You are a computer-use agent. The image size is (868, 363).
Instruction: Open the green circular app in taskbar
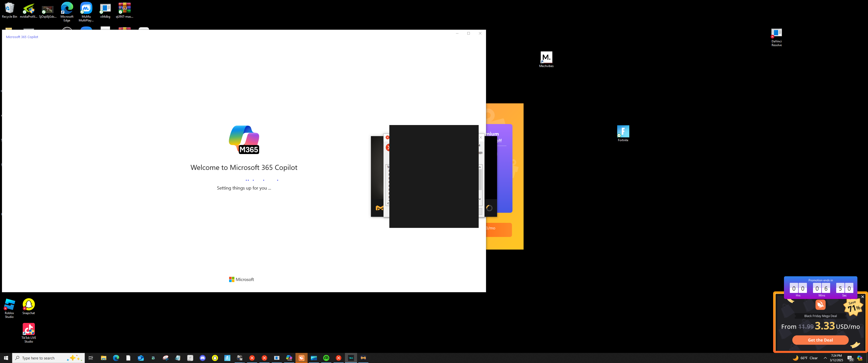point(326,358)
